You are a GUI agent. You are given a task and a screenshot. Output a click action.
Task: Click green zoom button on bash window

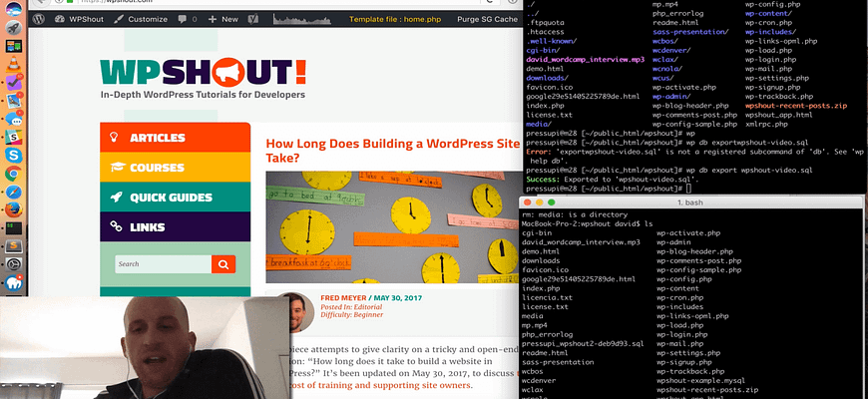click(551, 202)
